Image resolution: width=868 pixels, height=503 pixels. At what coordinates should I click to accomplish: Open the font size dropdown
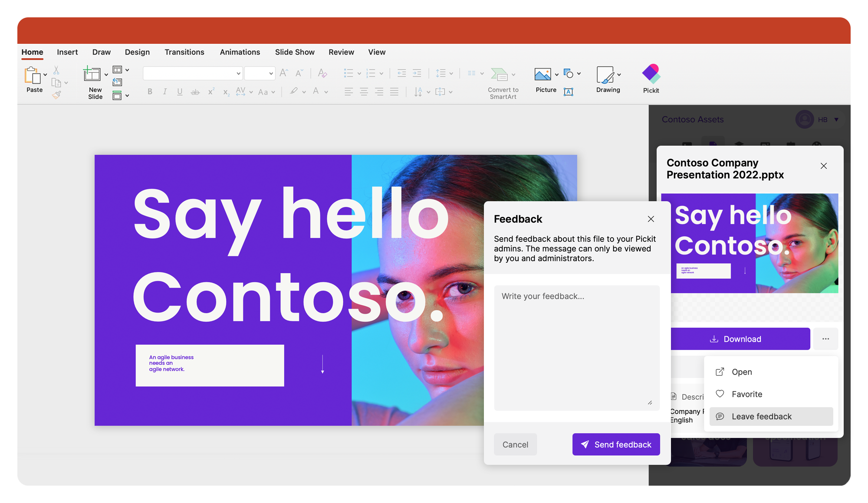(x=260, y=73)
